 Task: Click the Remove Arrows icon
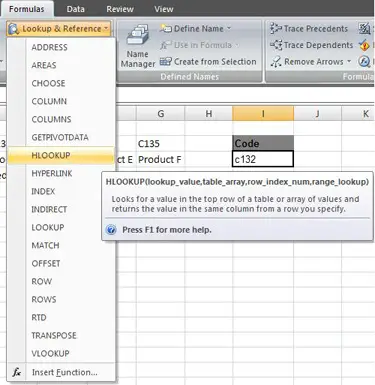pos(276,62)
